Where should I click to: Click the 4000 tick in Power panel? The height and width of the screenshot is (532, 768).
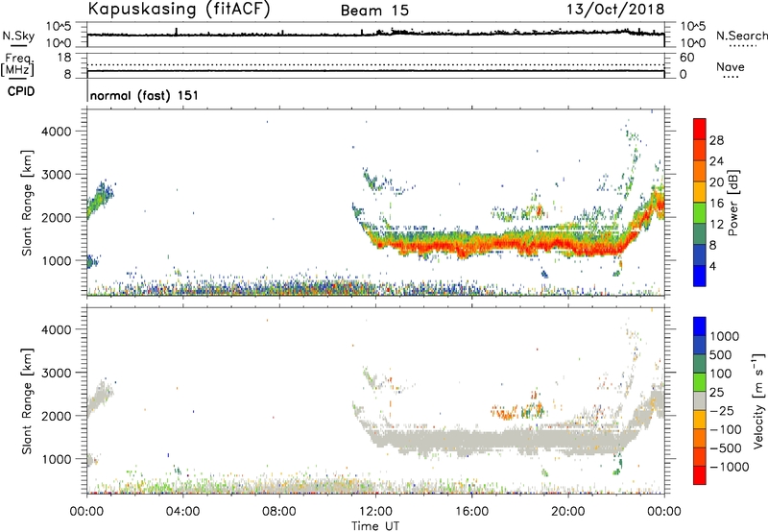(56, 132)
